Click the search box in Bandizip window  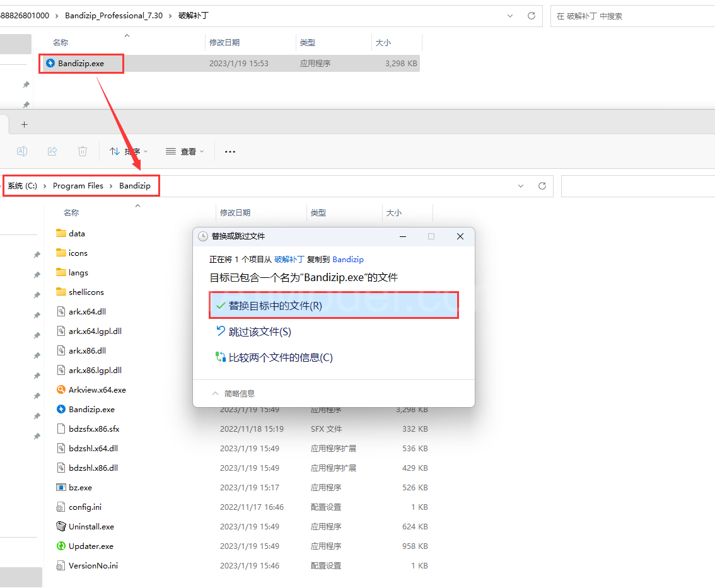[x=638, y=186]
